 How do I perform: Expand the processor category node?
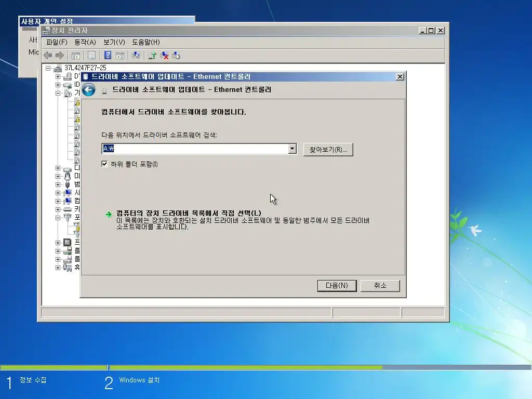58,243
